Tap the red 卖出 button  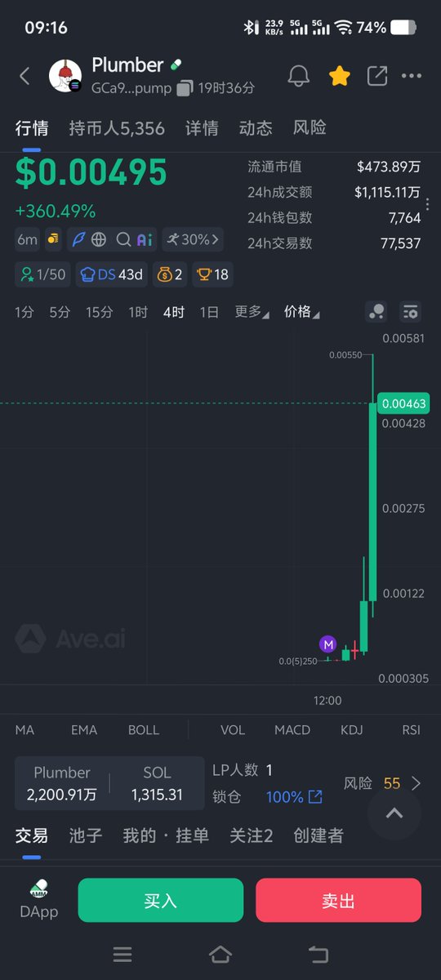[x=339, y=901]
